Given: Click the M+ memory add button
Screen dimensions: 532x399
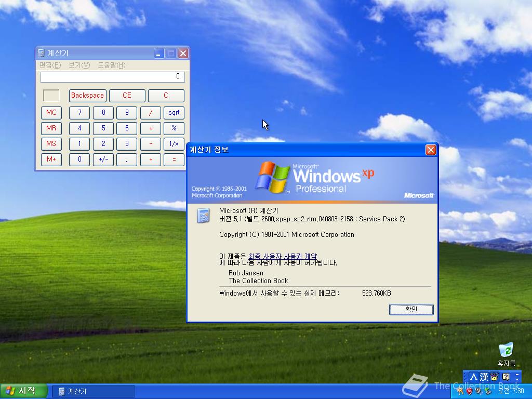Looking at the screenshot, I should pyautogui.click(x=51, y=159).
